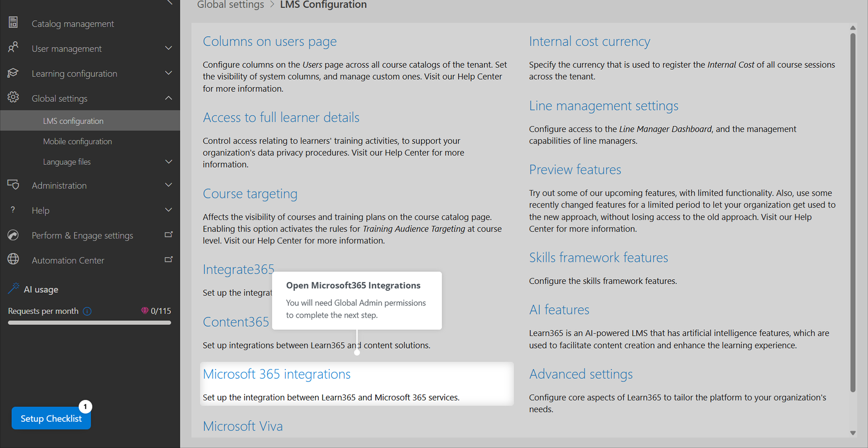
Task: Expand the User management section
Action: click(169, 48)
